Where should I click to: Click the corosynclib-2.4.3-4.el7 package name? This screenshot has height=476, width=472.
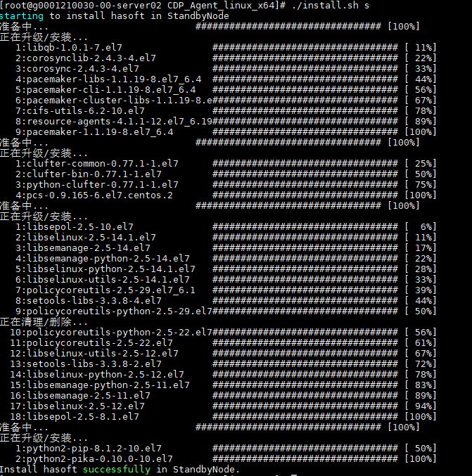point(91,58)
